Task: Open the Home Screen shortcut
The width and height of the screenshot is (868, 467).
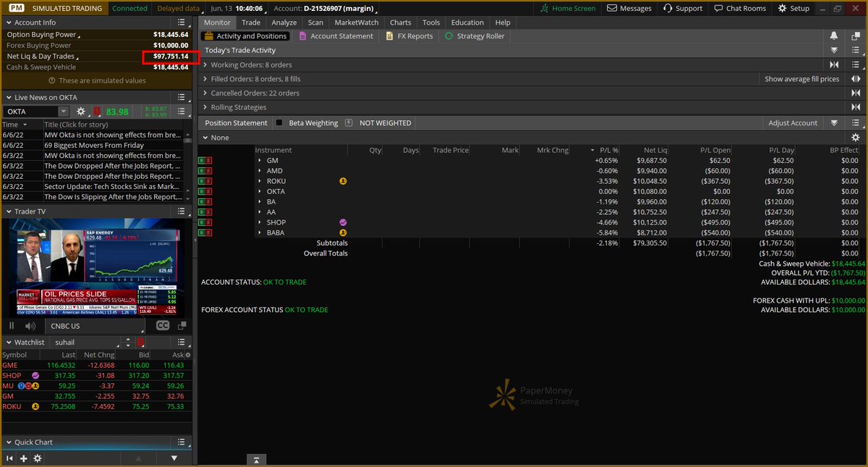Action: tap(569, 8)
